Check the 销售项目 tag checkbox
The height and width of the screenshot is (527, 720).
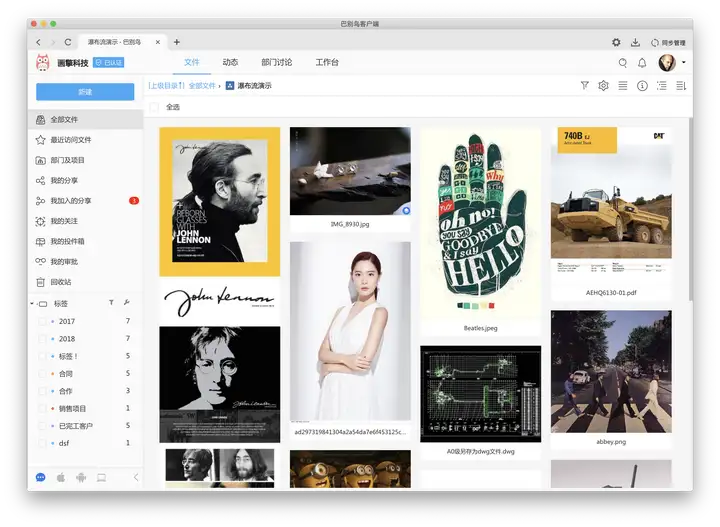(42, 409)
